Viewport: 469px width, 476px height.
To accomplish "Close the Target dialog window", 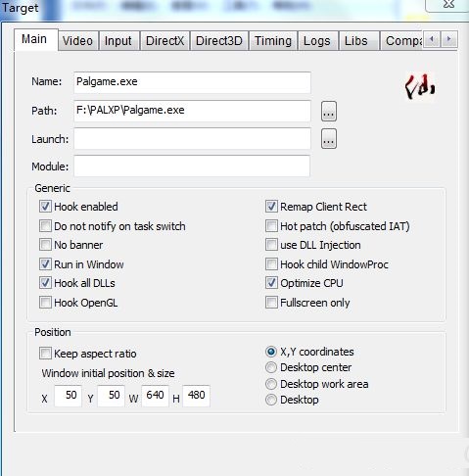I will coord(449,4).
